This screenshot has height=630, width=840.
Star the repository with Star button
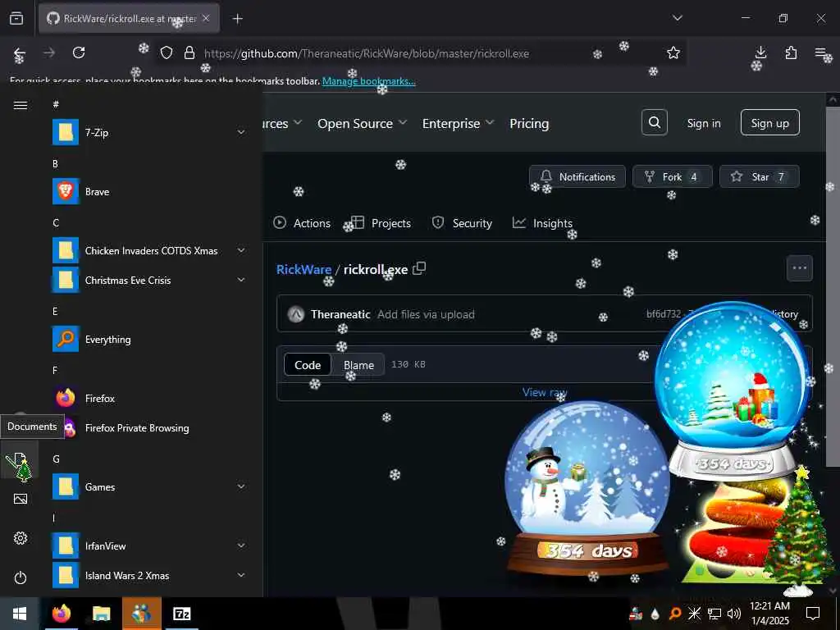pos(759,177)
